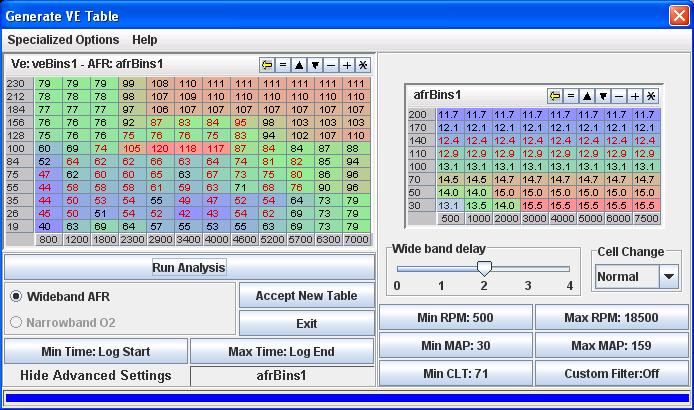Click Accept New Table button
The width and height of the screenshot is (694, 410).
(306, 296)
